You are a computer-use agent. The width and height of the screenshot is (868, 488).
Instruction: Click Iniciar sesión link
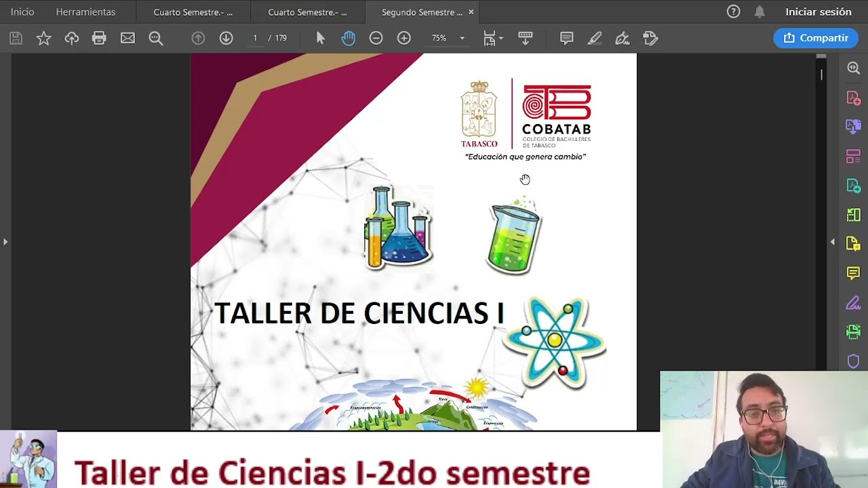pyautogui.click(x=818, y=12)
